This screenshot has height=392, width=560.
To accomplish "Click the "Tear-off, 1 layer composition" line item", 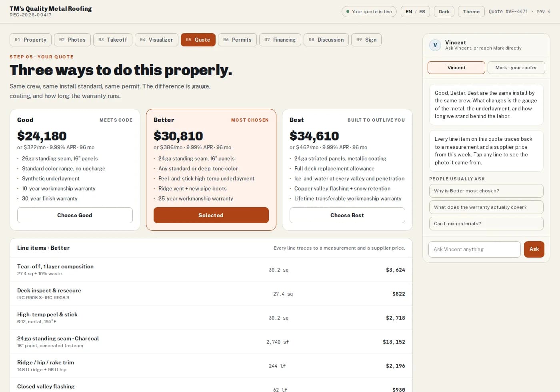I will [x=211, y=270].
